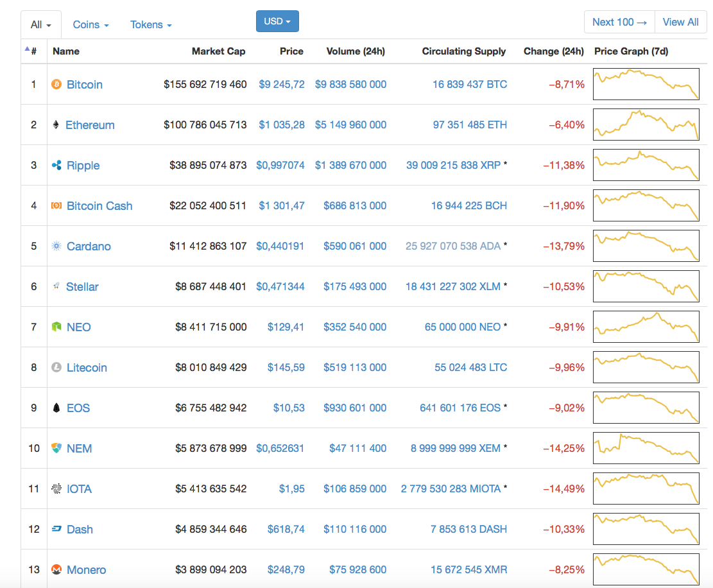Screen dimensions: 713x588
Task: Open Bitcoin's 7-day price graph
Action: pyautogui.click(x=646, y=84)
